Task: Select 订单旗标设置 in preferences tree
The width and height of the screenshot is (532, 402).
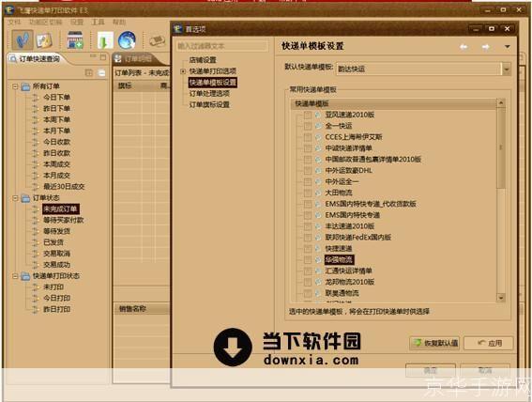Action: [x=209, y=105]
